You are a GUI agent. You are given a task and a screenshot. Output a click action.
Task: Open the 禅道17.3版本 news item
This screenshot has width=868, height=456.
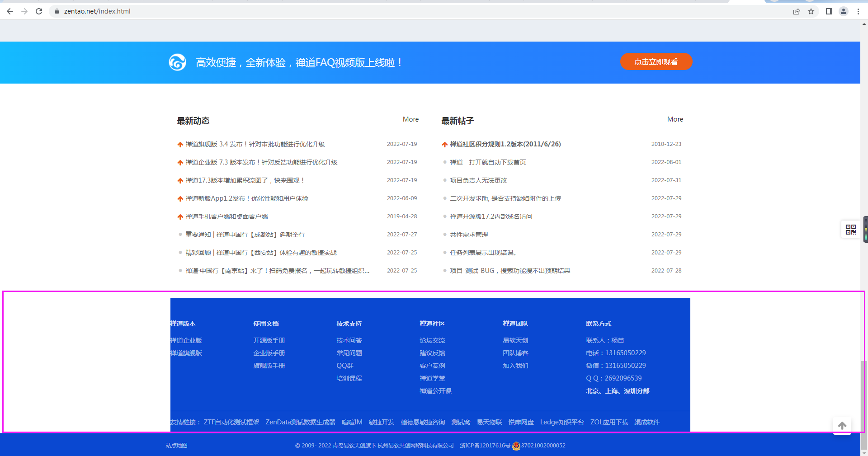pyautogui.click(x=244, y=180)
